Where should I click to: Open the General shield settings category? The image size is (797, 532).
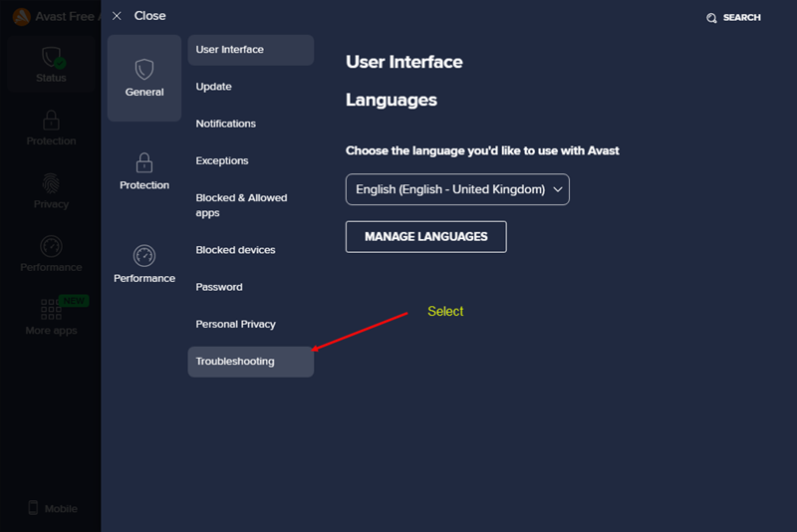(144, 78)
